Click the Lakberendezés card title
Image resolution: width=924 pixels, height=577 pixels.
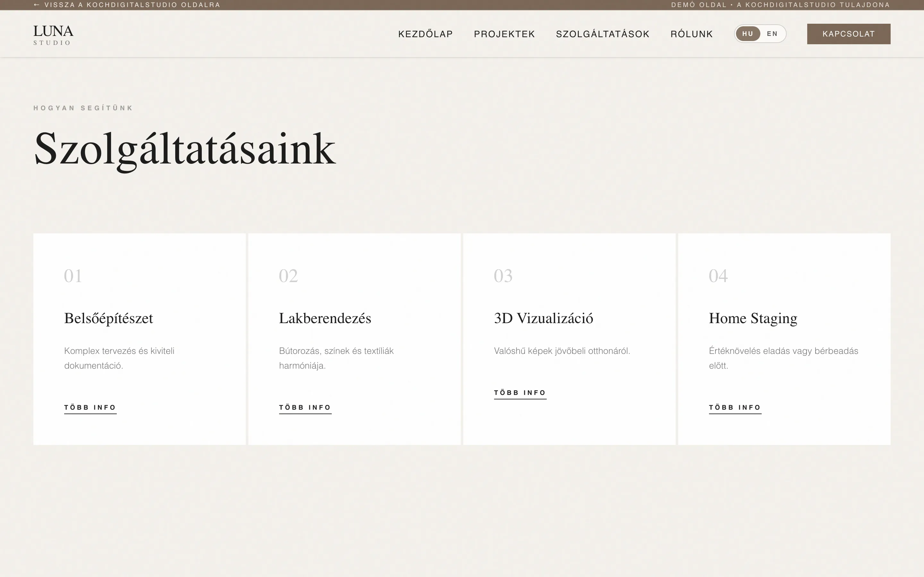(325, 318)
